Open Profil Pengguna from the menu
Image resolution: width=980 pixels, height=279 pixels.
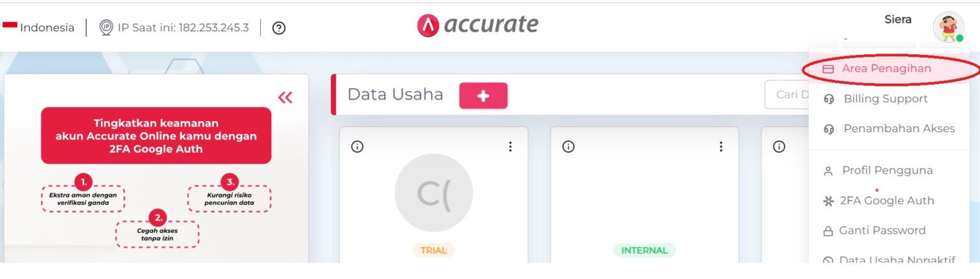[887, 170]
